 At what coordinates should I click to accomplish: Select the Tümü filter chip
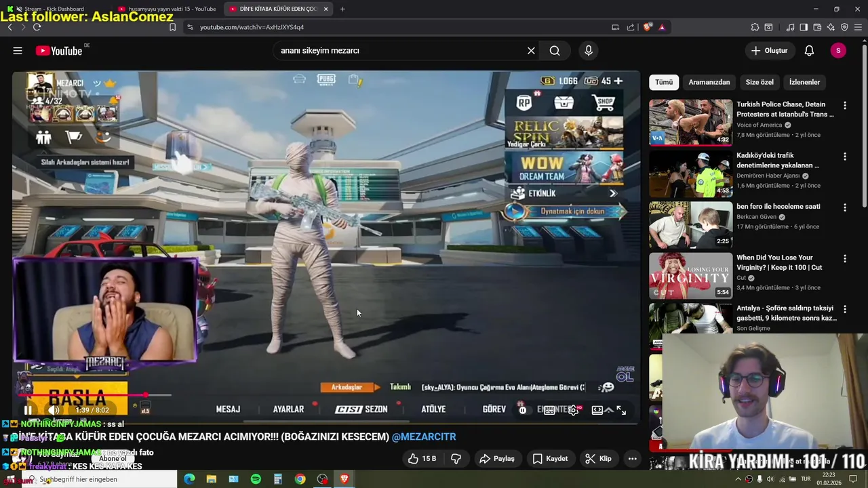pyautogui.click(x=664, y=82)
